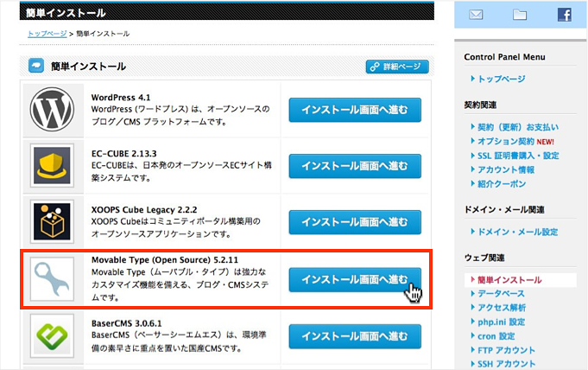This screenshot has height=370, width=588.
Task: Click the blue 簡単インストール section icon
Action: point(36,66)
